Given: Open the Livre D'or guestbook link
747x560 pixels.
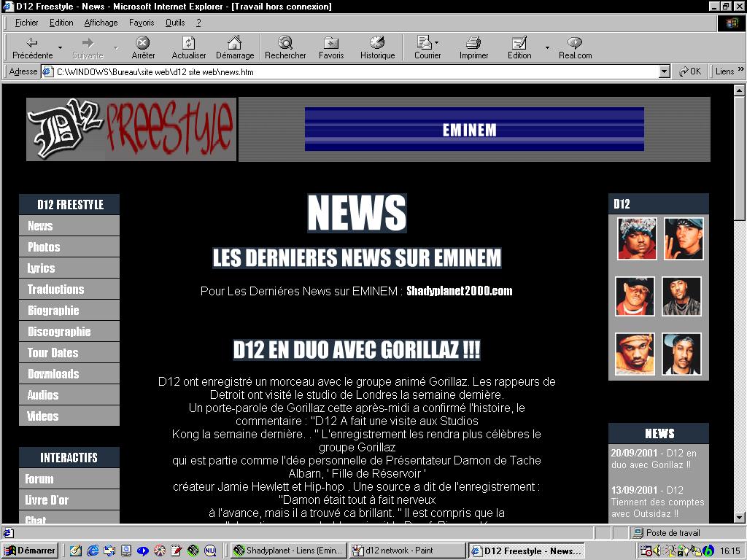Looking at the screenshot, I should click(x=69, y=499).
